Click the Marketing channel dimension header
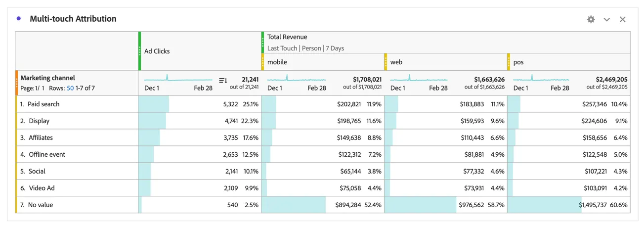Screen dimensions: 644x225 47,78
